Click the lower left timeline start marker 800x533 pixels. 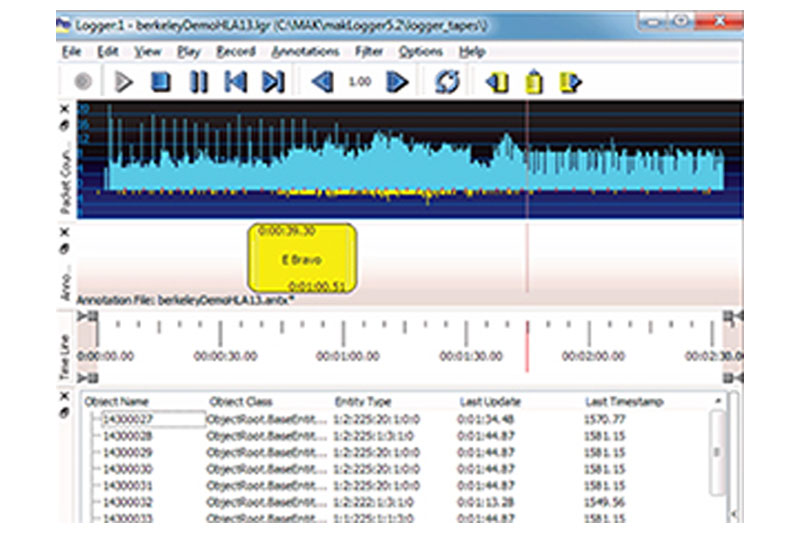[88, 378]
